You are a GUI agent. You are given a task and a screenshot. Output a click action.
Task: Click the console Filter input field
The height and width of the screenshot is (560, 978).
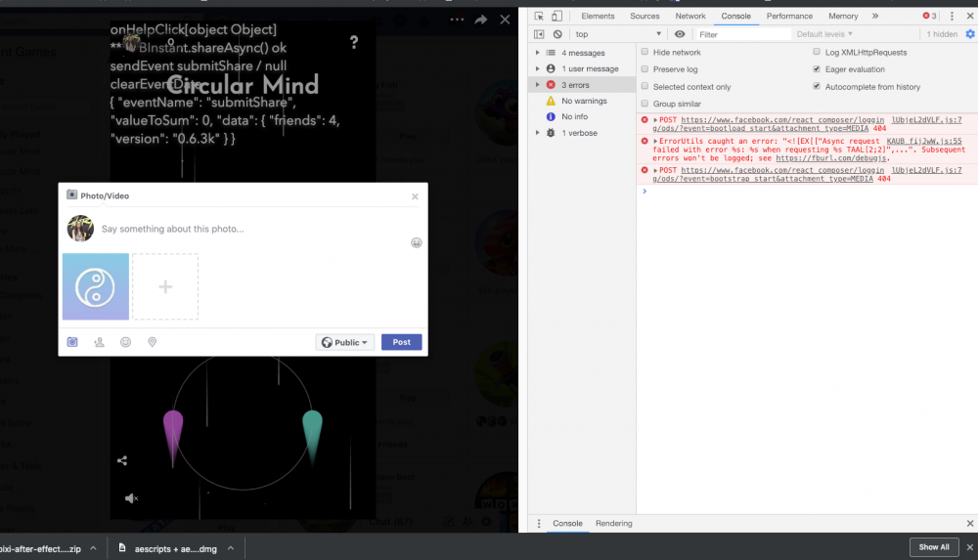tap(743, 34)
